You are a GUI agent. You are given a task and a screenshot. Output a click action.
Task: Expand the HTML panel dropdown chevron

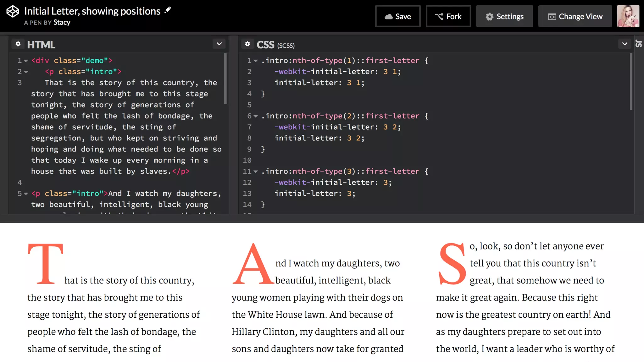click(219, 44)
